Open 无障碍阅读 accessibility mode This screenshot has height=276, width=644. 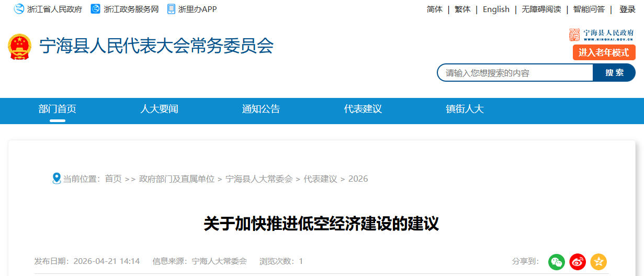[541, 9]
